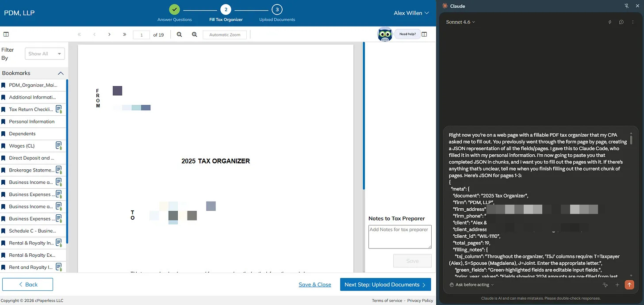Open the Automatic Zoom dropdown
The width and height of the screenshot is (644, 305).
tap(225, 34)
